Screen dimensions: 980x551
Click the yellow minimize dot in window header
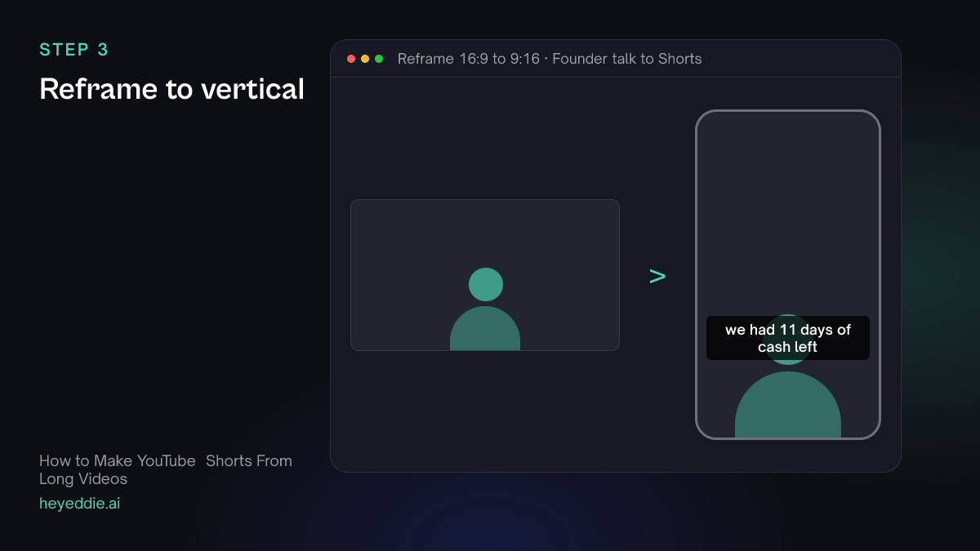(x=365, y=59)
